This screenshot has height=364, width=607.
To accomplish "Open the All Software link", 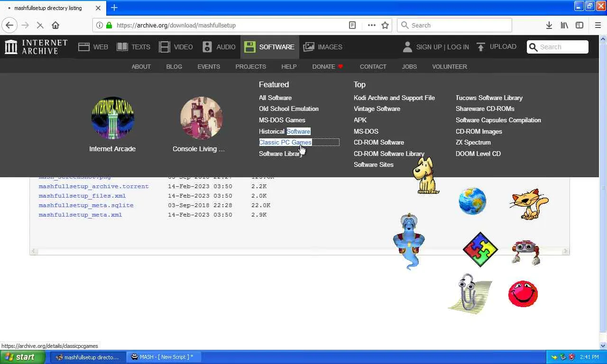I will (275, 98).
